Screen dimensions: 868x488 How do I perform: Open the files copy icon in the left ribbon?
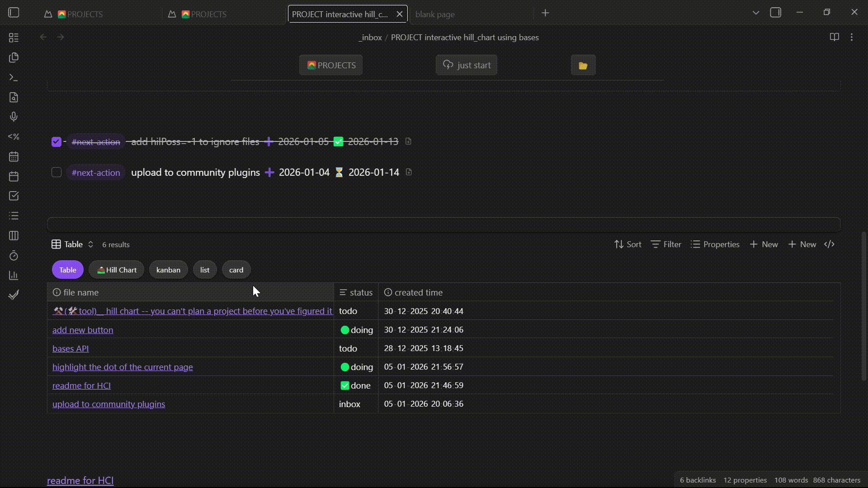pyautogui.click(x=14, y=57)
